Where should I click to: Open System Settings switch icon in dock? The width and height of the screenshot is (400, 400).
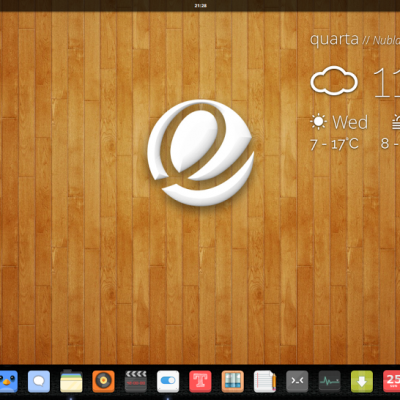pyautogui.click(x=168, y=381)
